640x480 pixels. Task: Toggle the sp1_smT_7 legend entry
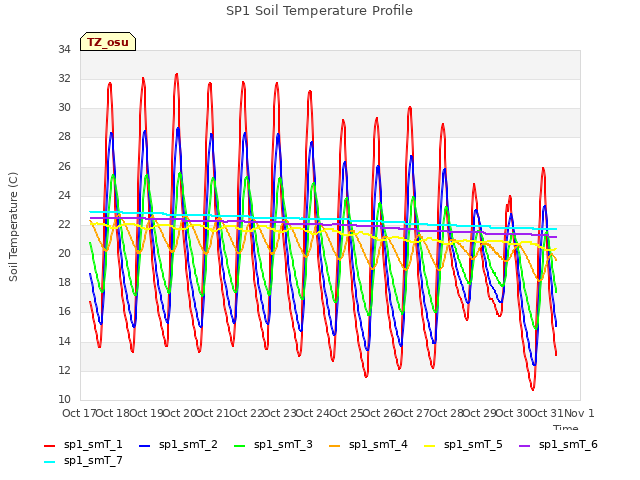tap(83, 460)
